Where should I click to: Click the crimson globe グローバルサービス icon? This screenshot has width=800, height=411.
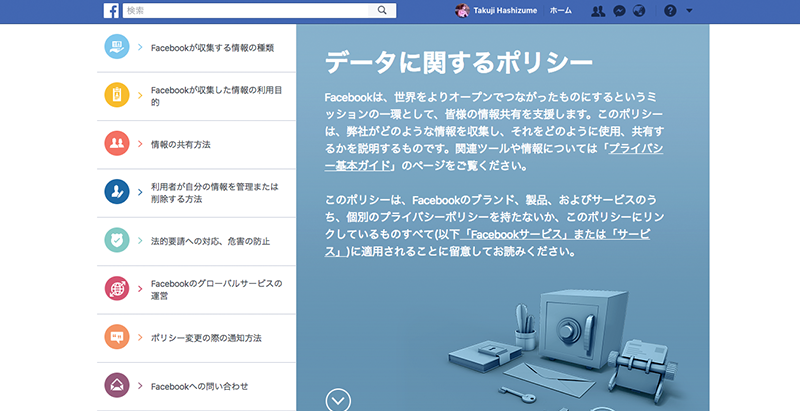(x=117, y=289)
